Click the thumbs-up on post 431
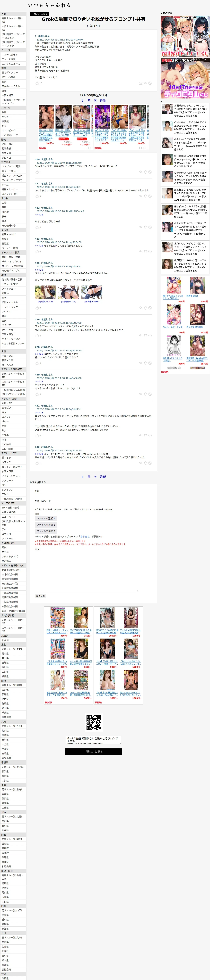210x980 pixels. tap(37, 436)
